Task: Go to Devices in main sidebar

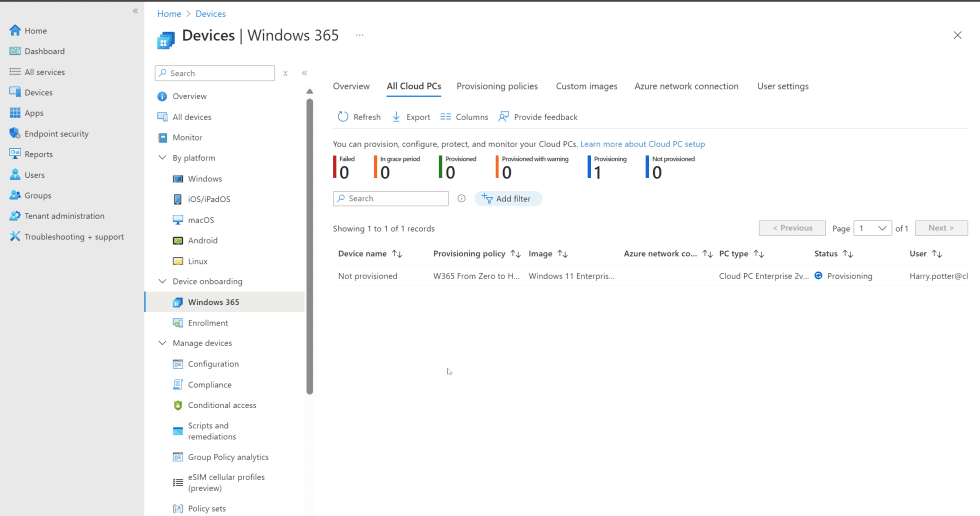Action: tap(31, 92)
